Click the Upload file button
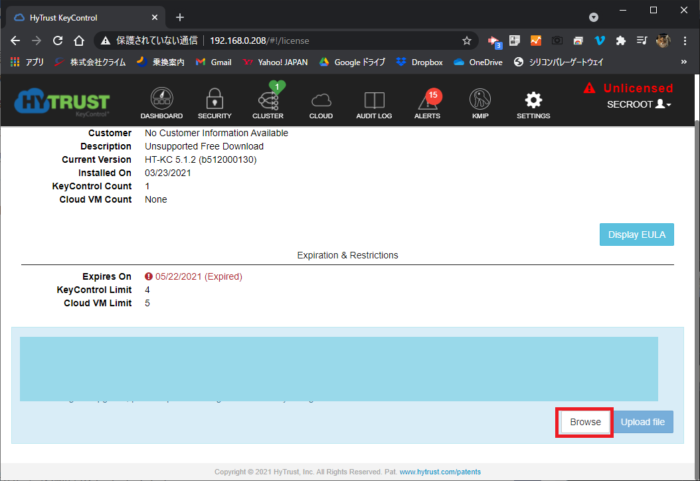Viewport: 700px width, 481px height. tap(642, 422)
